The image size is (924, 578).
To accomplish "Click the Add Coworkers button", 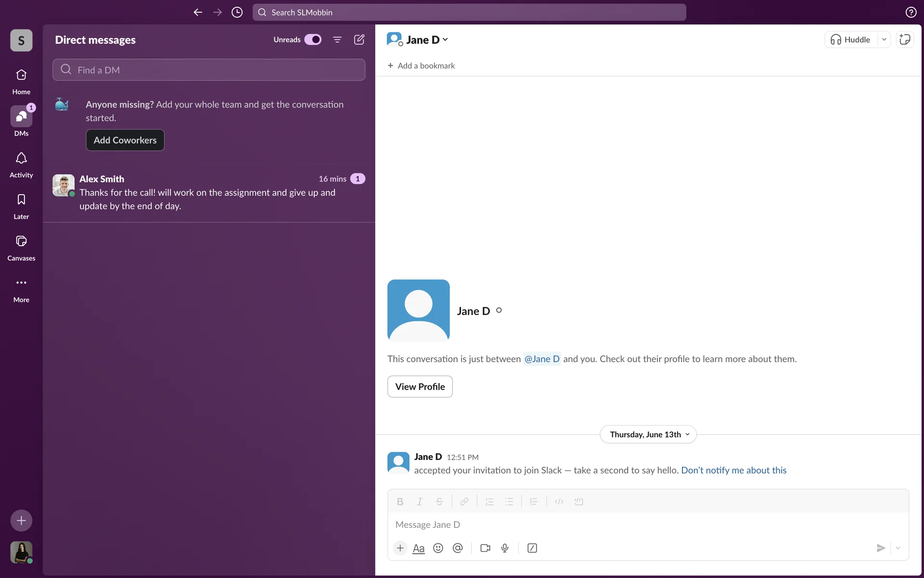I will coord(125,140).
